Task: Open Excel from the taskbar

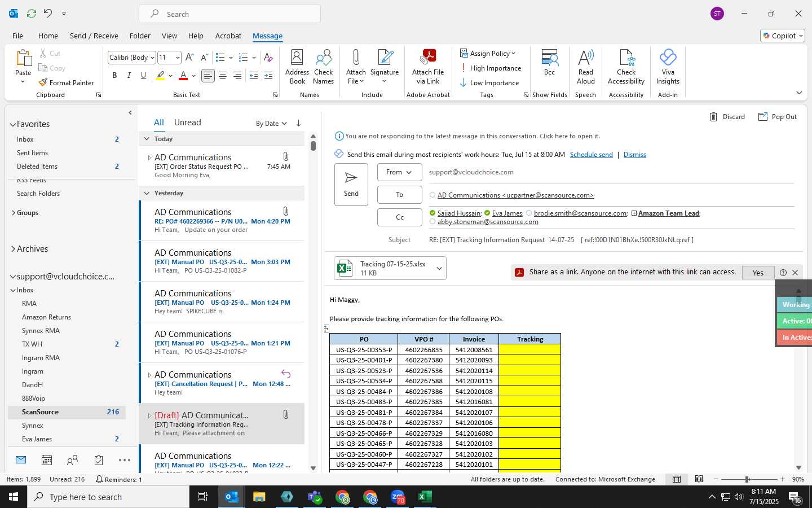Action: pos(425,497)
